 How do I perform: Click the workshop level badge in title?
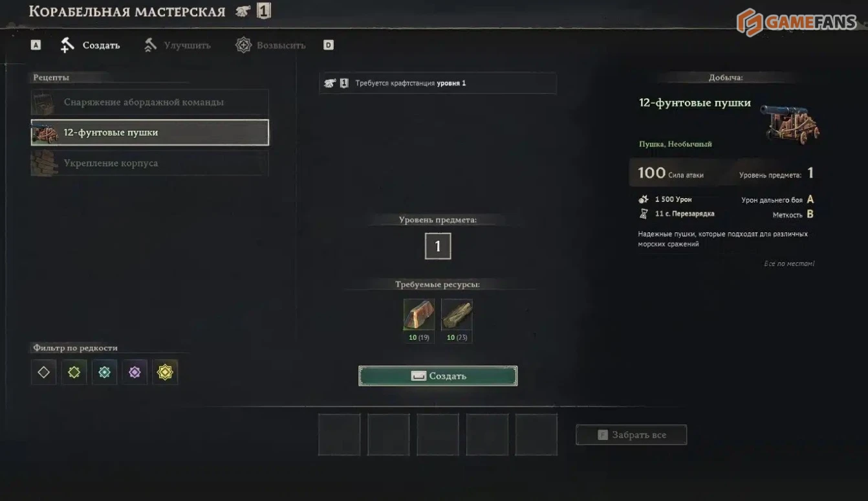coord(264,11)
